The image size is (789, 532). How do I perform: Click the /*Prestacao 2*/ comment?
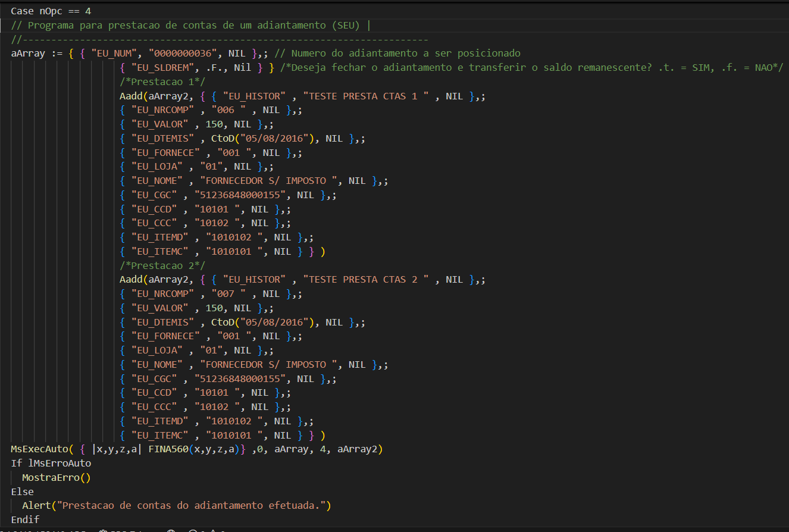[162, 265]
